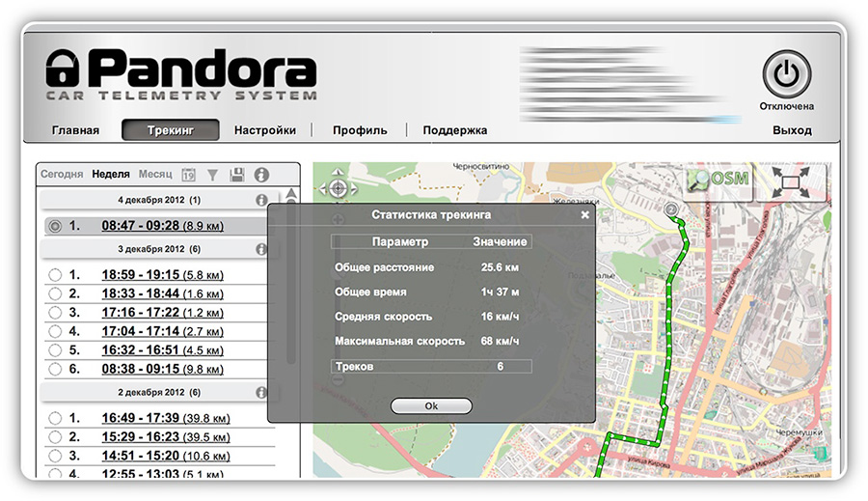The height and width of the screenshot is (501, 868).
Task: Open the Настройки tab
Action: pos(264,130)
